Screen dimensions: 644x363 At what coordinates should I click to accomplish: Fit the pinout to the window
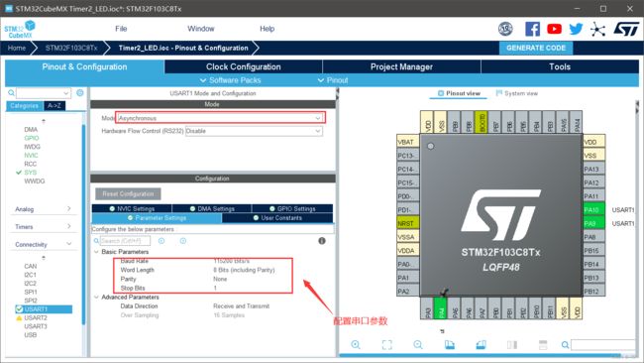pyautogui.click(x=386, y=344)
